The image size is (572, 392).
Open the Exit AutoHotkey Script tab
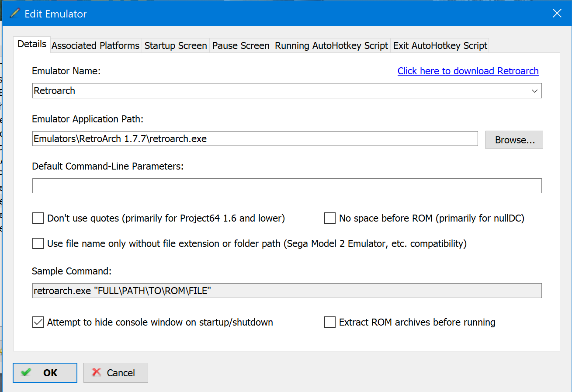(440, 45)
